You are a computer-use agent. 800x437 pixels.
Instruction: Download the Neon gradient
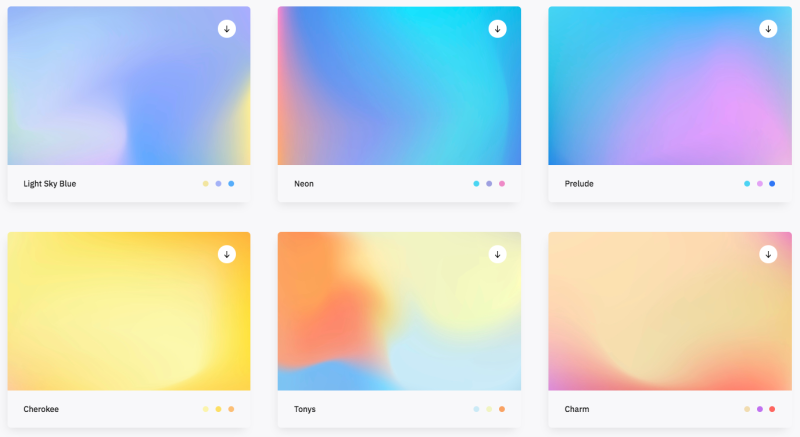[497, 29]
